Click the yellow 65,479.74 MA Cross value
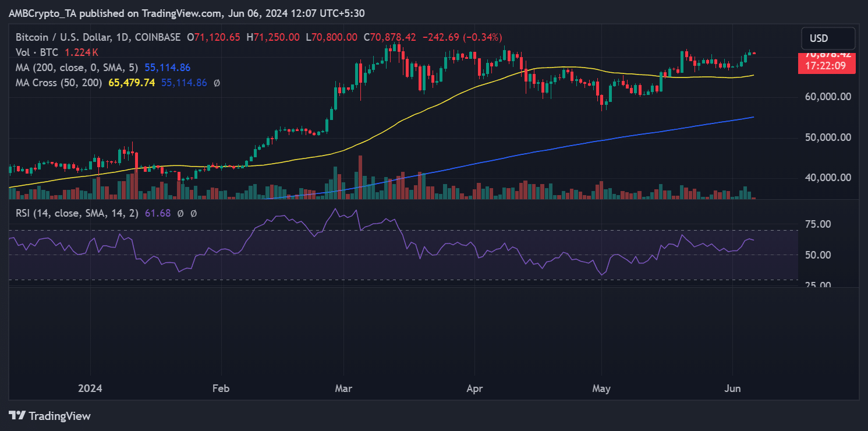 coord(132,83)
